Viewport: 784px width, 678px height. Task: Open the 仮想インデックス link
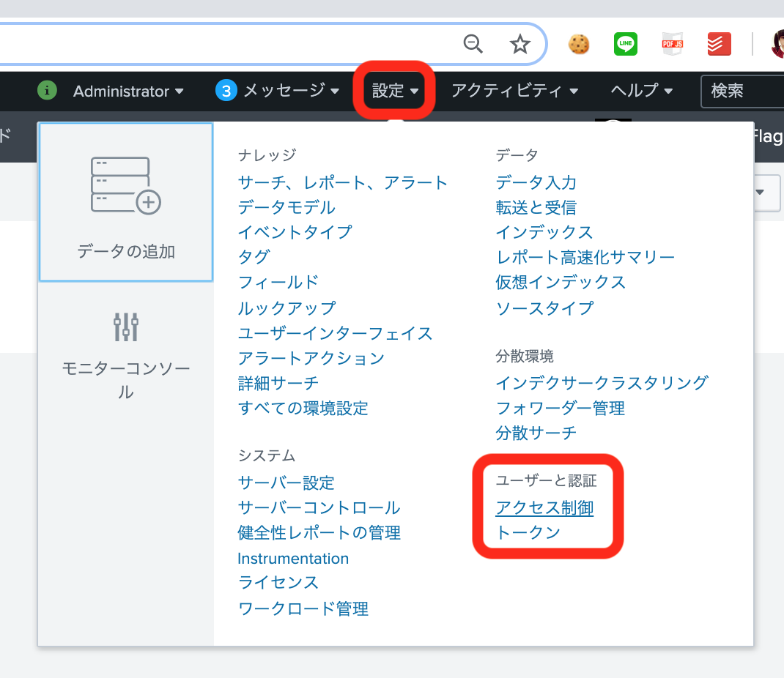561,283
